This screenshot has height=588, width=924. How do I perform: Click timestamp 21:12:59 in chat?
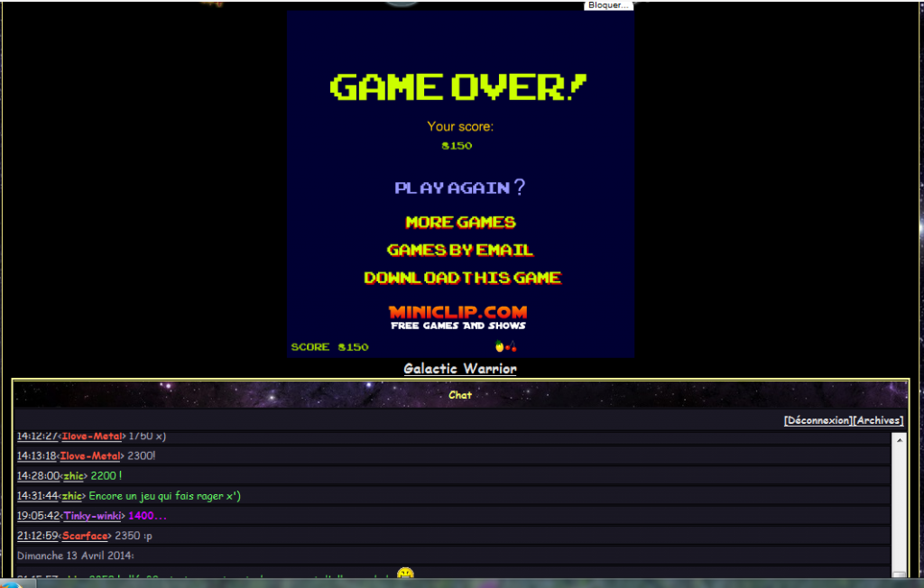(38, 537)
